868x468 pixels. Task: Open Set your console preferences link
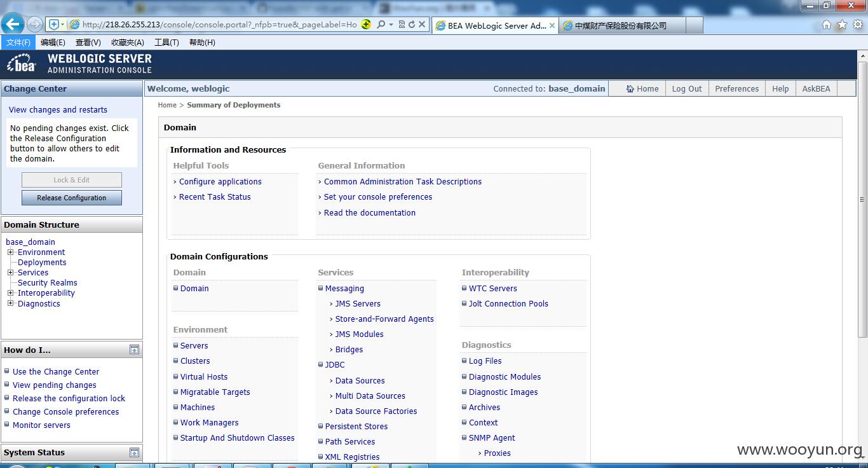pyautogui.click(x=378, y=196)
